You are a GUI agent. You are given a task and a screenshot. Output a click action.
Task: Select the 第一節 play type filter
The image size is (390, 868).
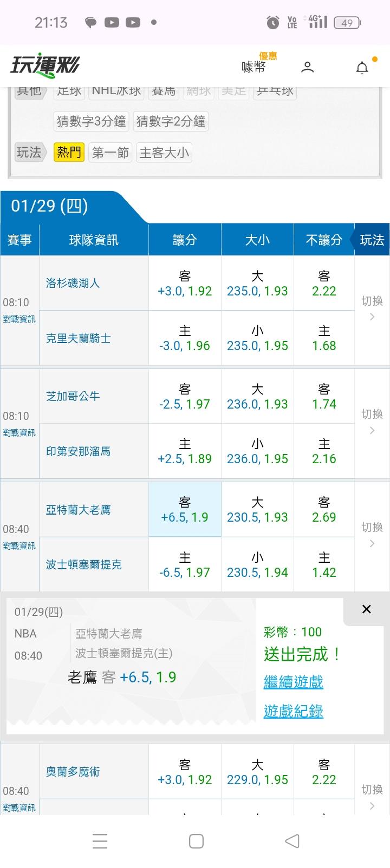pos(110,153)
